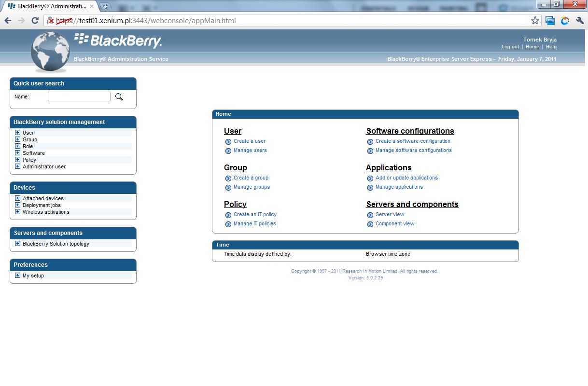Expand the Deployment jobs node
Screen dimensions: 588x386
(17, 205)
